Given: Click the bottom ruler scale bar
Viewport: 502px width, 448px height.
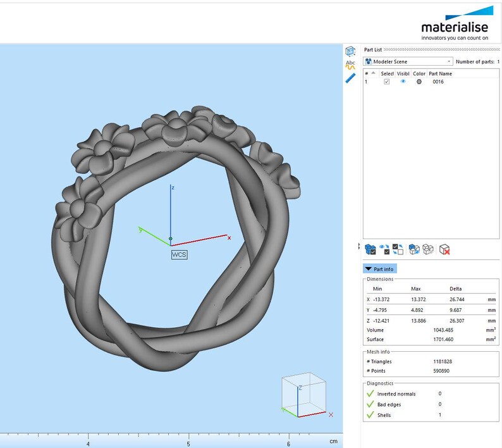Looking at the screenshot, I should pos(171,440).
